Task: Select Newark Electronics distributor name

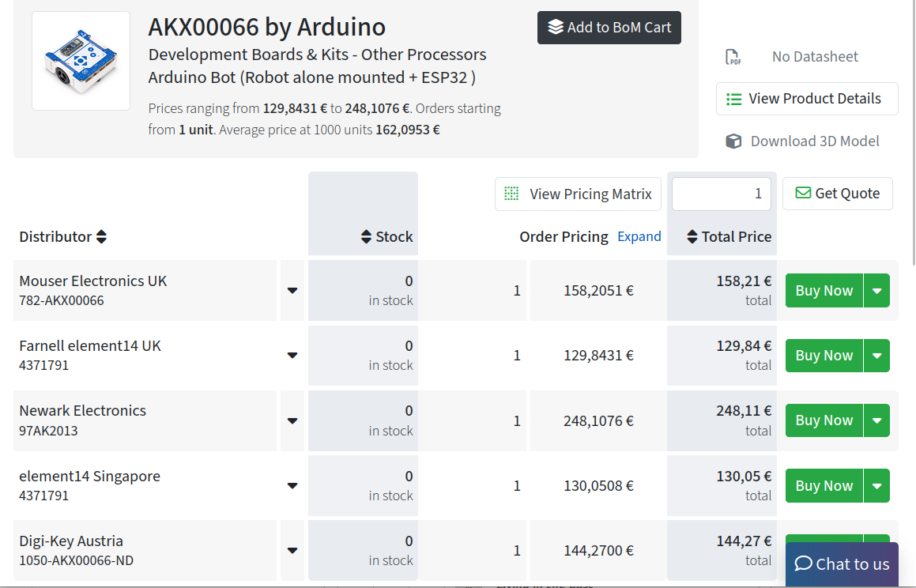Action: [82, 410]
